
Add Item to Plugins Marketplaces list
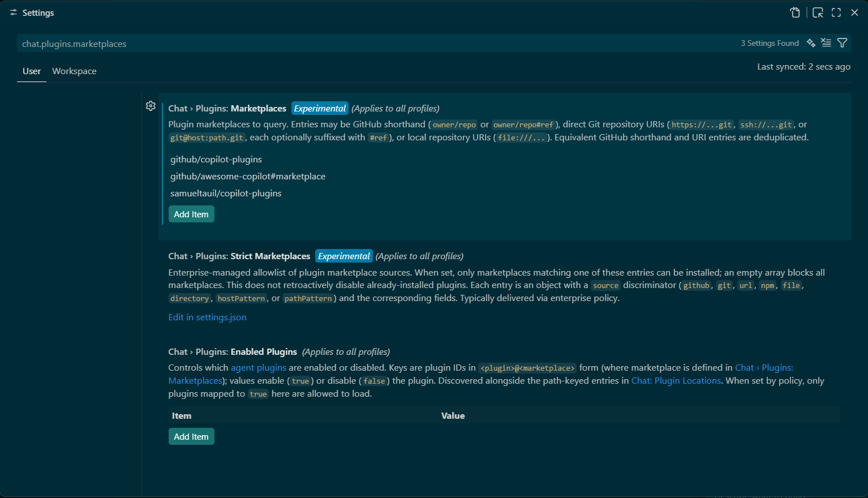191,214
